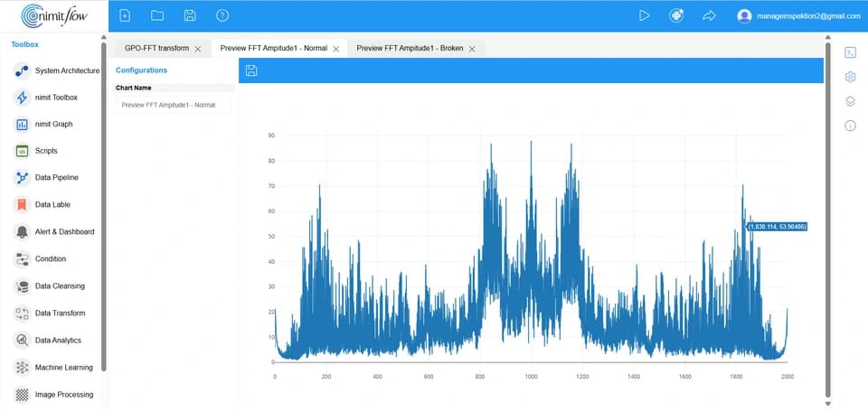The width and height of the screenshot is (868, 412).
Task: Close the Preview FFT Ampitude1 - Normal tab
Action: coord(335,49)
